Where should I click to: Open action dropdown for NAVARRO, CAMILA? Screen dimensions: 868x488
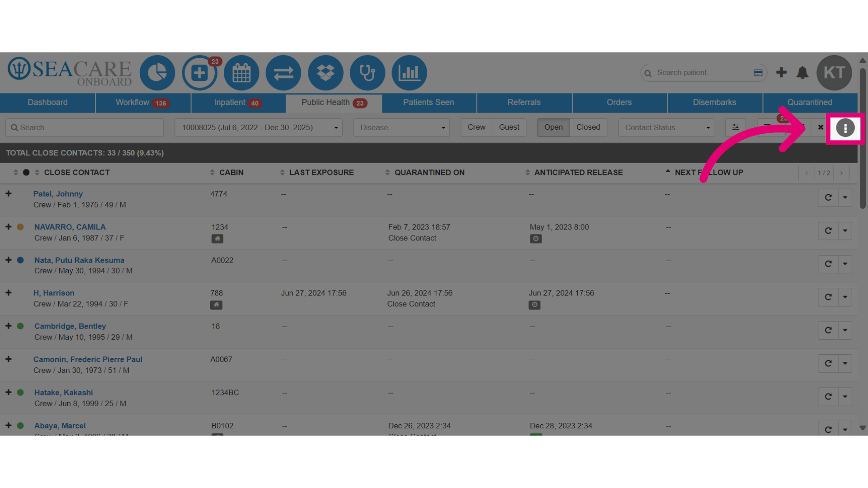click(x=845, y=231)
